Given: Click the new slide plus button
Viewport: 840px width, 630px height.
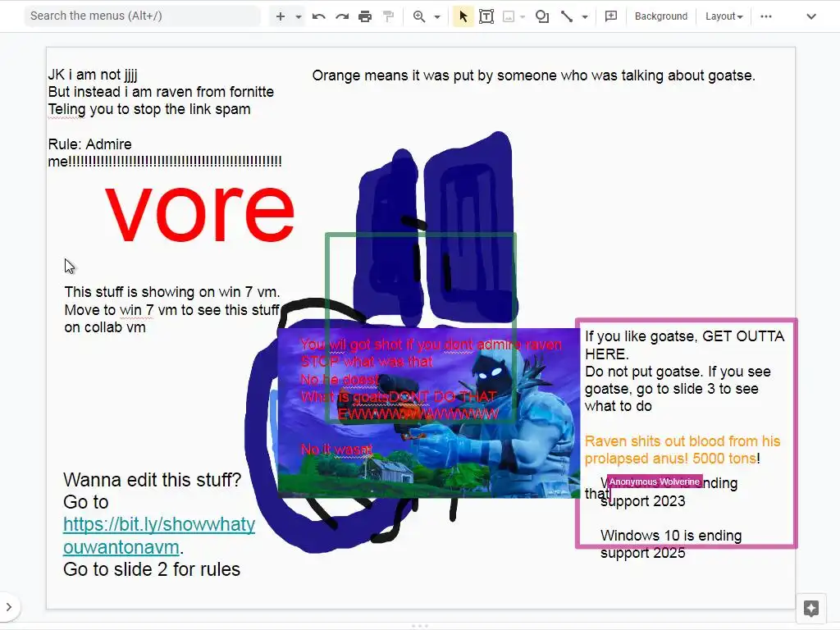Looking at the screenshot, I should point(281,16).
